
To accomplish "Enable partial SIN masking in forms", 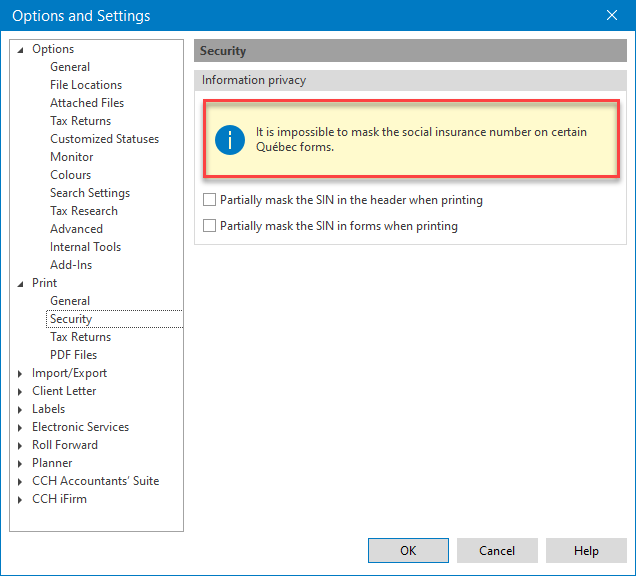I will coord(209,226).
